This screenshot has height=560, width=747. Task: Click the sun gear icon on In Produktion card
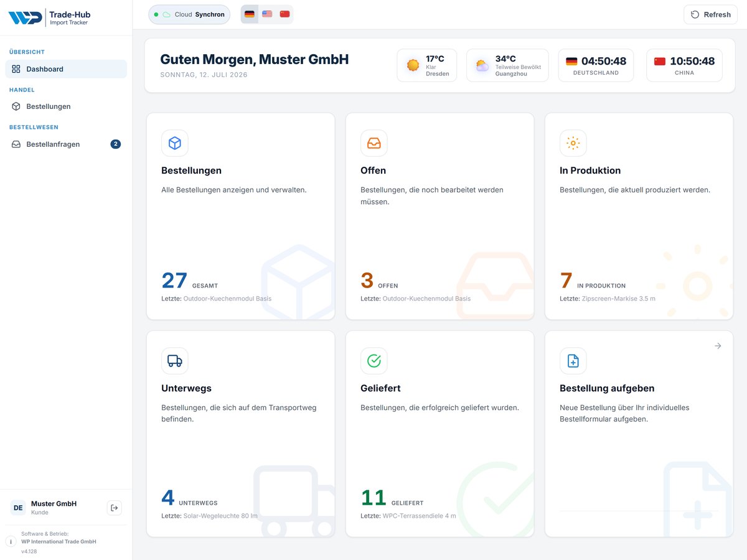pos(573,143)
